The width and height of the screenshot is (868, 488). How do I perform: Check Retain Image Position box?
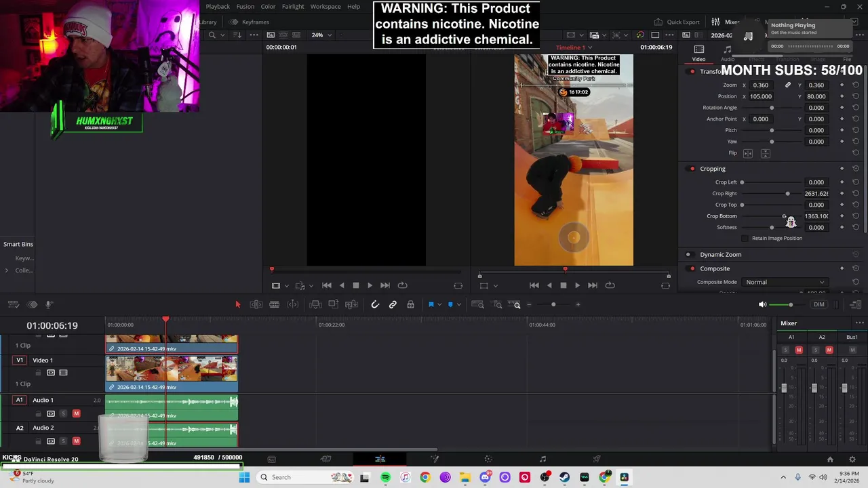[x=745, y=239]
